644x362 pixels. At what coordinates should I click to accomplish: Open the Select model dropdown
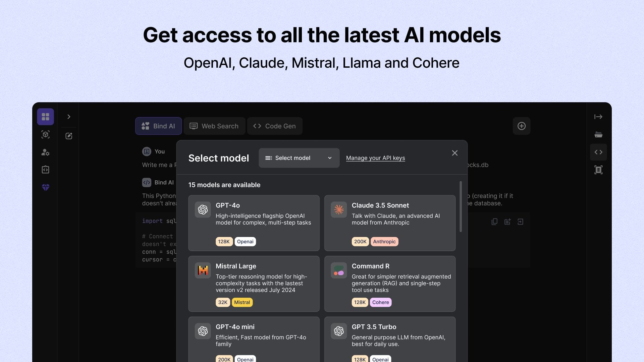coord(299,158)
